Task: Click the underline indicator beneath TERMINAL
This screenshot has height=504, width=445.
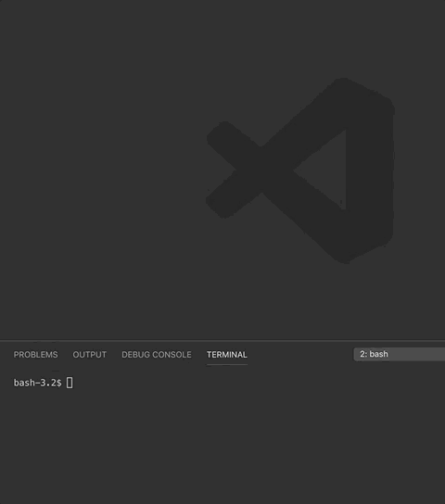Action: click(227, 364)
